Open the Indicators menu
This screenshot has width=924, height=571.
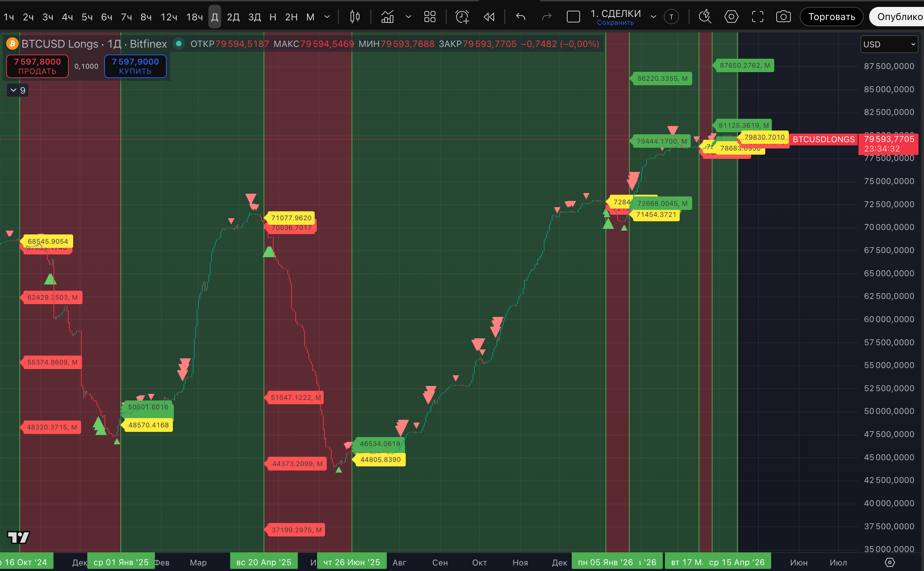point(387,17)
